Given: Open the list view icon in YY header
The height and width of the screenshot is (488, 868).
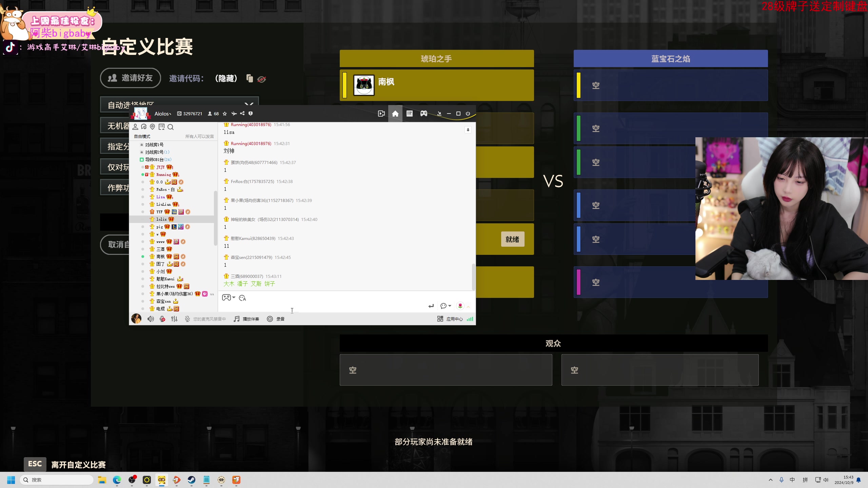Looking at the screenshot, I should click(x=410, y=114).
